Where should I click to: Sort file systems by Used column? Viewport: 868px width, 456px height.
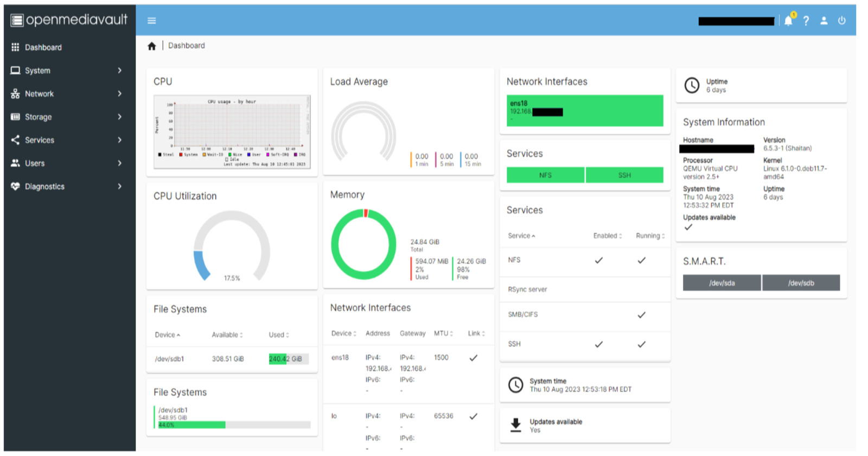279,335
